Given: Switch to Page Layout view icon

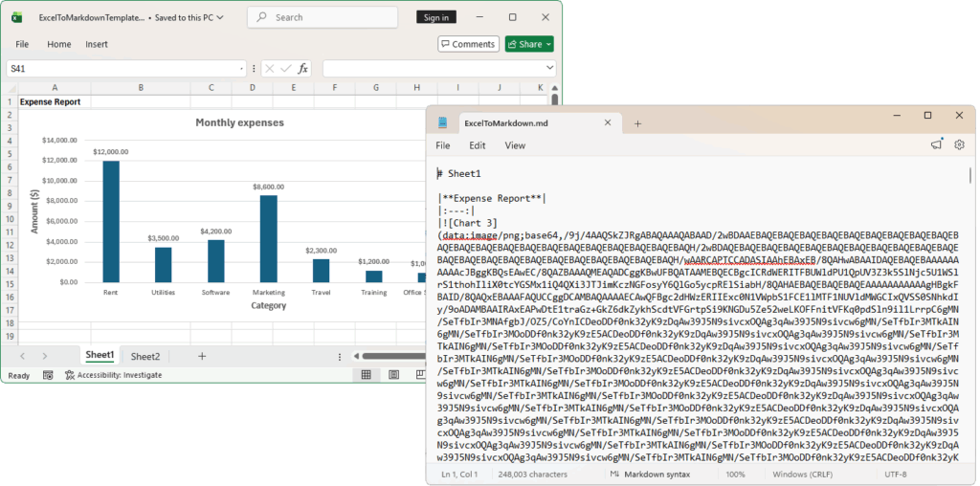Looking at the screenshot, I should tap(393, 375).
